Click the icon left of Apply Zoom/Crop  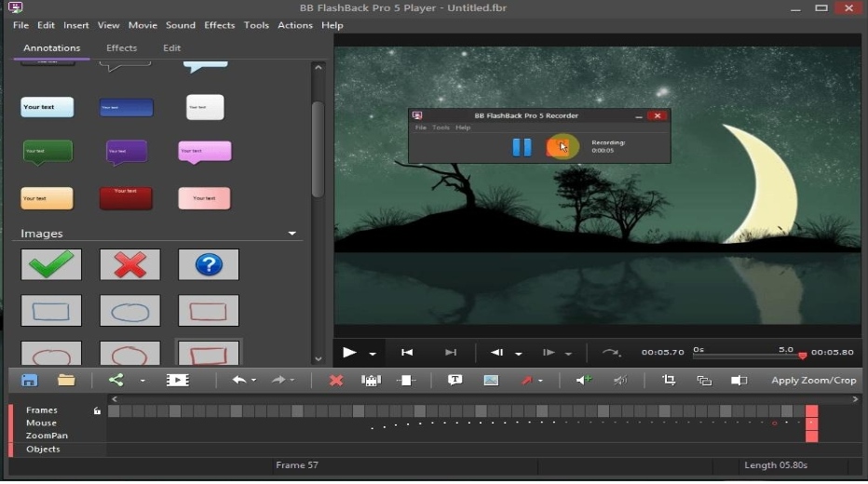click(x=739, y=380)
